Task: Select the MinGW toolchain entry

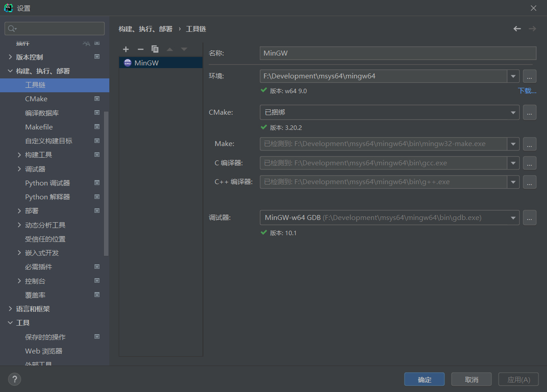Action: coord(161,63)
